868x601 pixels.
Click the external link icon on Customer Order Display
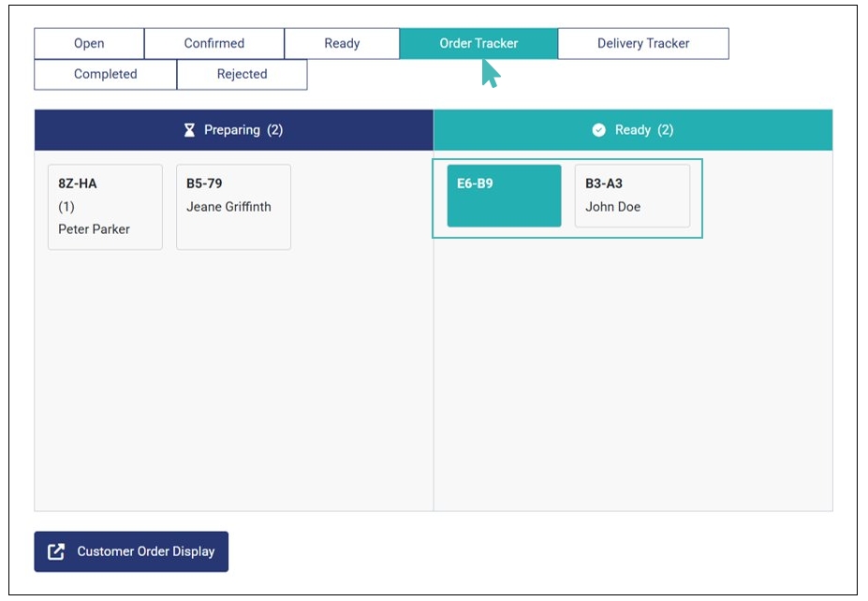pos(56,551)
